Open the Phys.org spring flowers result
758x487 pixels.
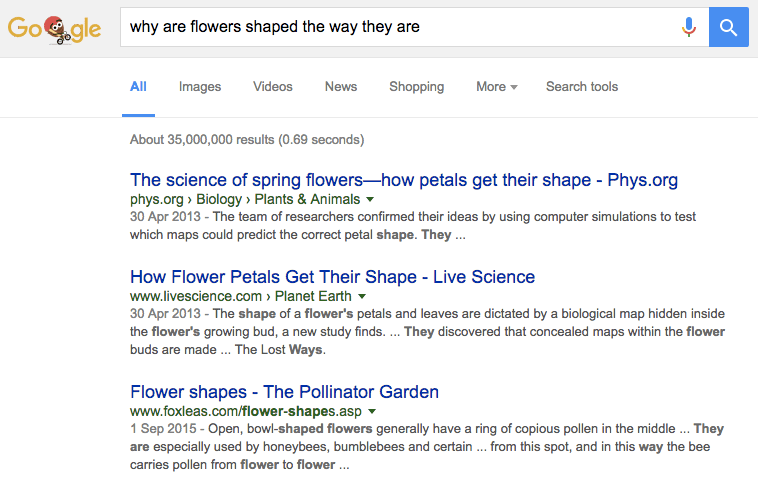404,180
